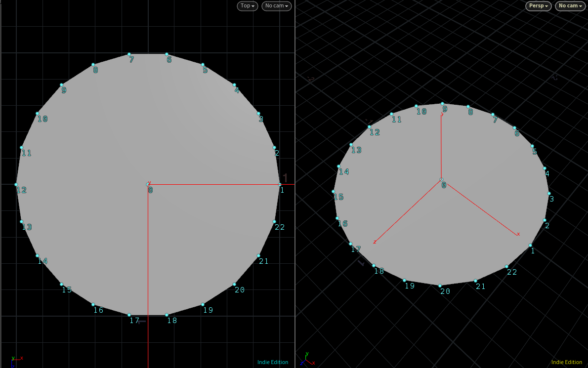Select point 11 in Persp viewport
The height and width of the screenshot is (368, 588).
(x=391, y=114)
